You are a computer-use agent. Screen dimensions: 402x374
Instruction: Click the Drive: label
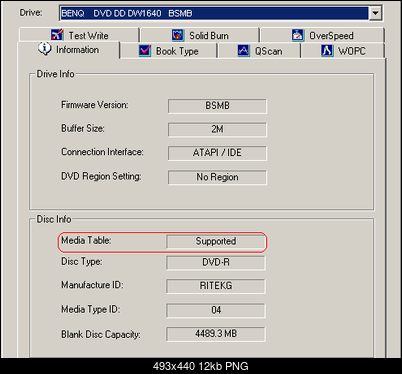point(31,13)
